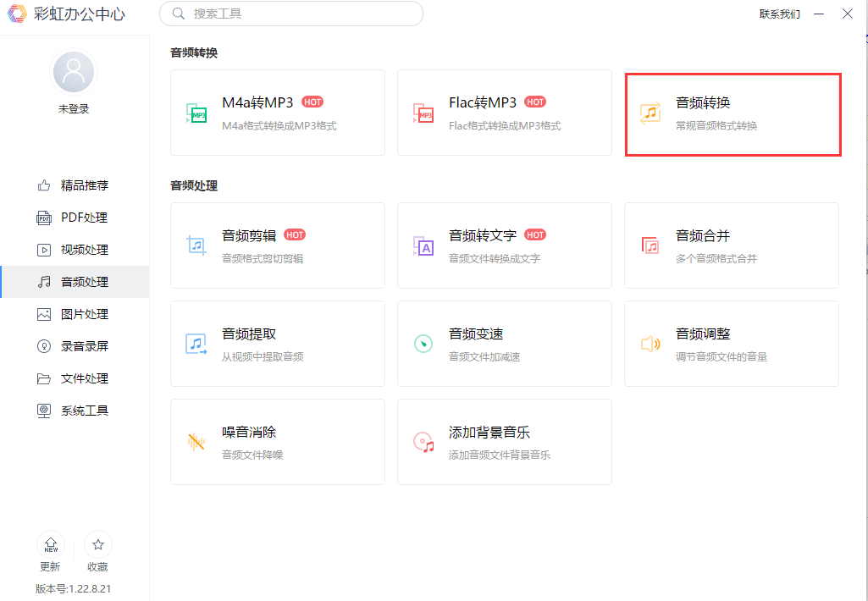This screenshot has height=601, width=868.
Task: Select 录音录屏 from the sidebar
Action: 75,346
